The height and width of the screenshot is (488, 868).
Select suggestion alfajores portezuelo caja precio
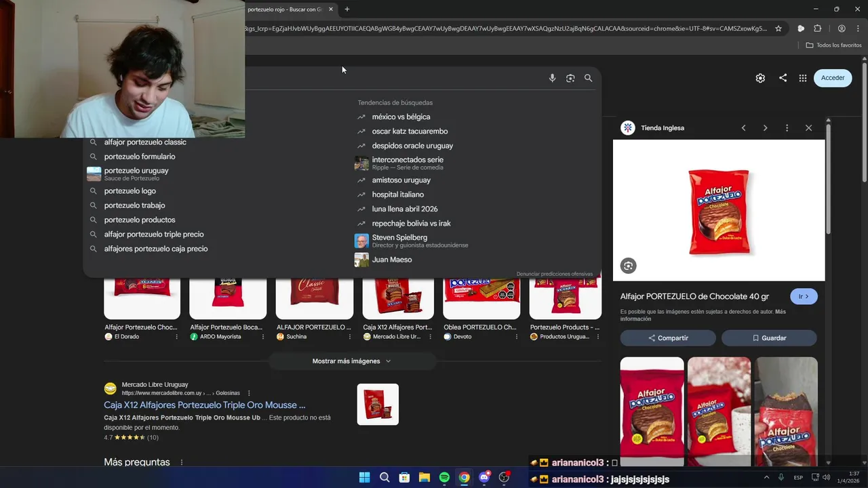[x=156, y=249]
